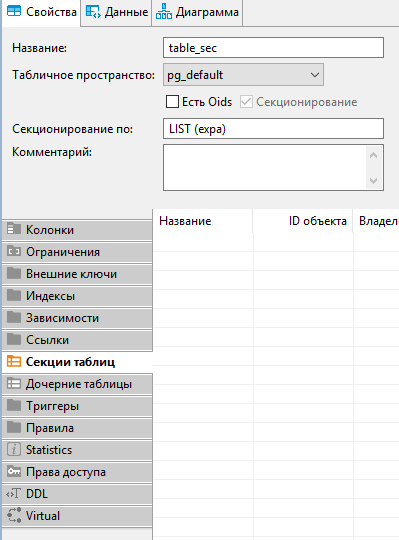Screen dimensions: 399x540
Task: Switch to the Свойства tab
Action: (41, 12)
